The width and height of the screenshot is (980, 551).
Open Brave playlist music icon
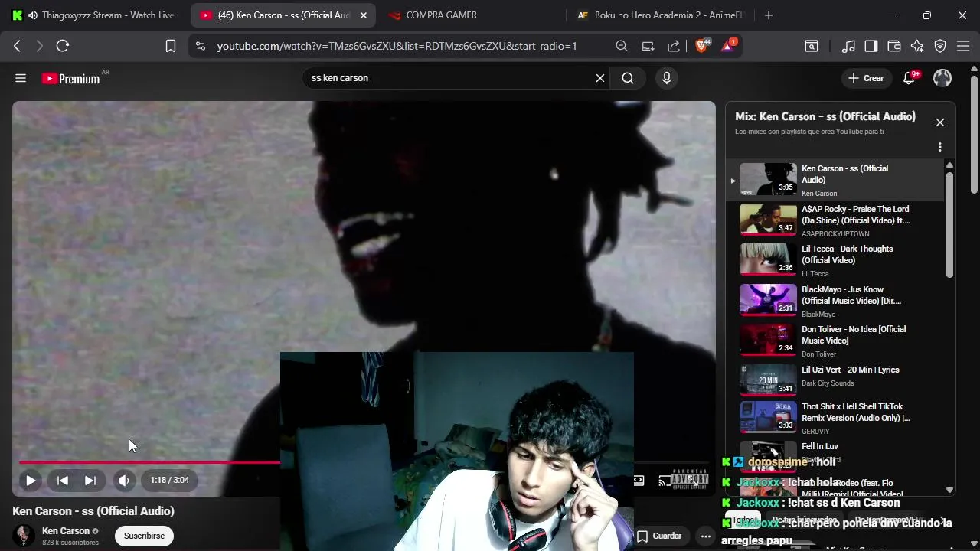click(x=848, y=46)
